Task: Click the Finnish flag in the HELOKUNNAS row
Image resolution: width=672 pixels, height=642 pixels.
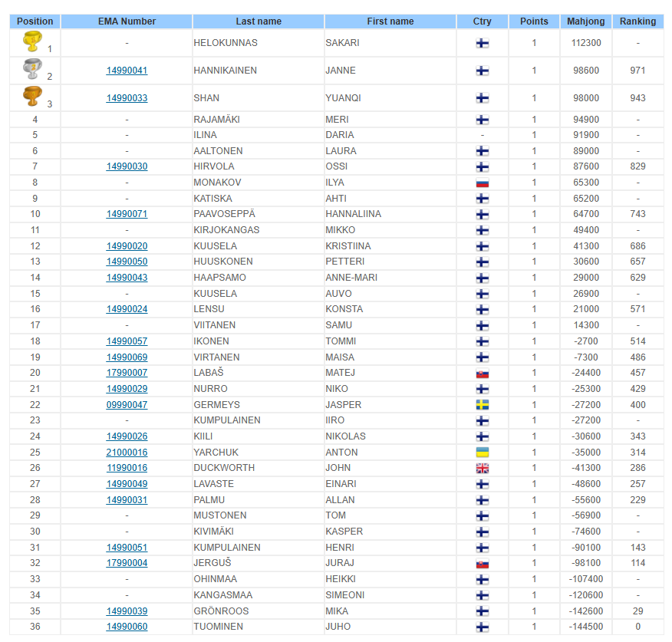Action: pyautogui.click(x=483, y=43)
